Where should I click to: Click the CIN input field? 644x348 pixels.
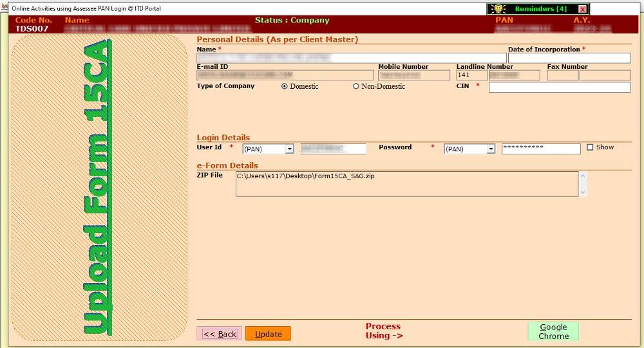click(x=559, y=87)
